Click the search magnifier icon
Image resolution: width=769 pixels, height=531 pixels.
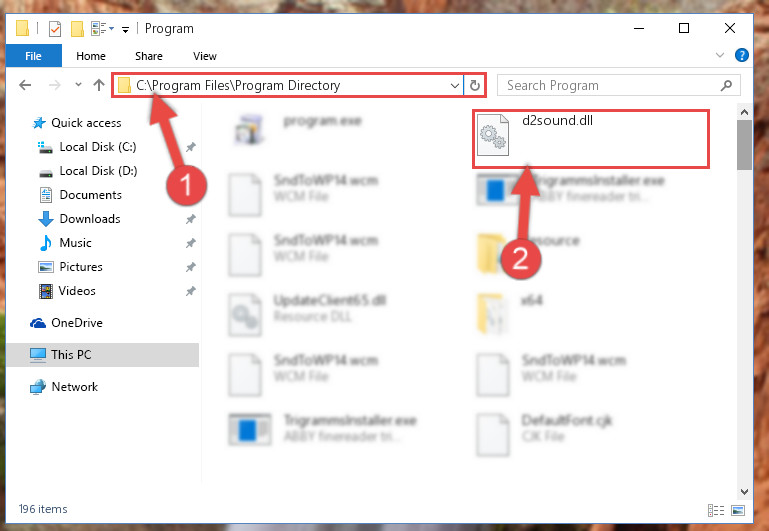click(x=726, y=85)
